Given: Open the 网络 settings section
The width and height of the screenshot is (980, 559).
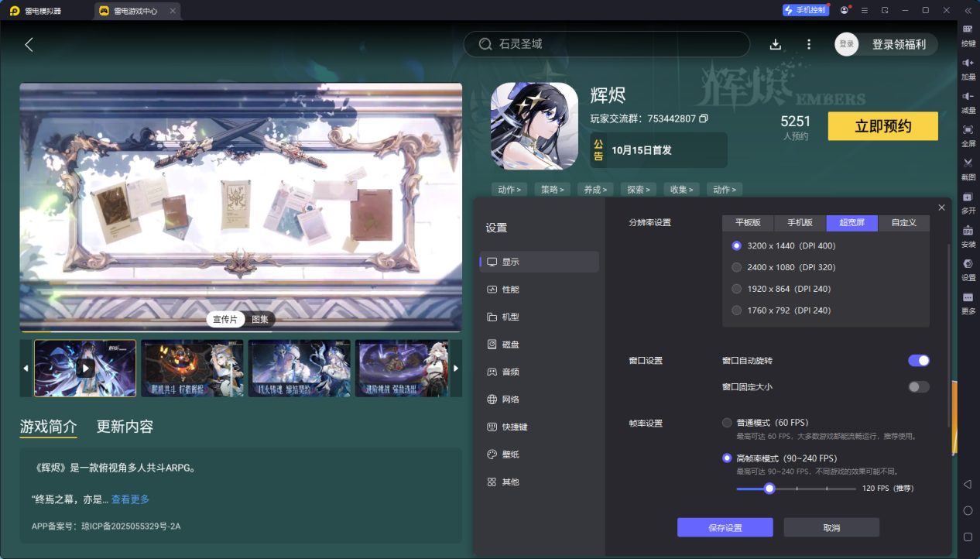Looking at the screenshot, I should (x=540, y=400).
